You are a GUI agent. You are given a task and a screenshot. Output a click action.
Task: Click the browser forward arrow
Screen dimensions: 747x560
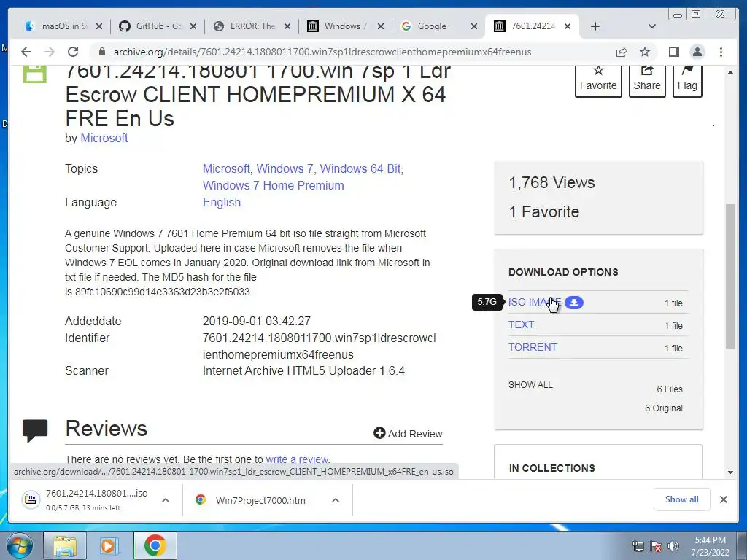point(49,52)
